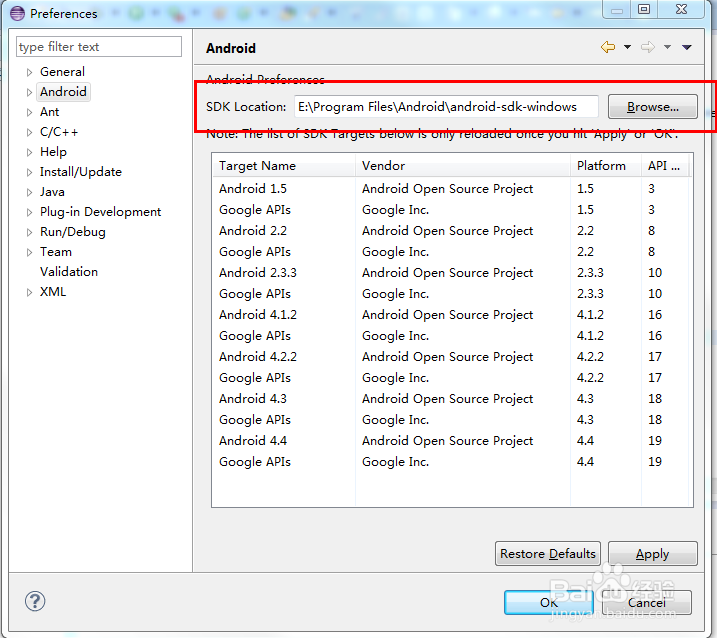Select the Android 2.2 target row

point(450,231)
